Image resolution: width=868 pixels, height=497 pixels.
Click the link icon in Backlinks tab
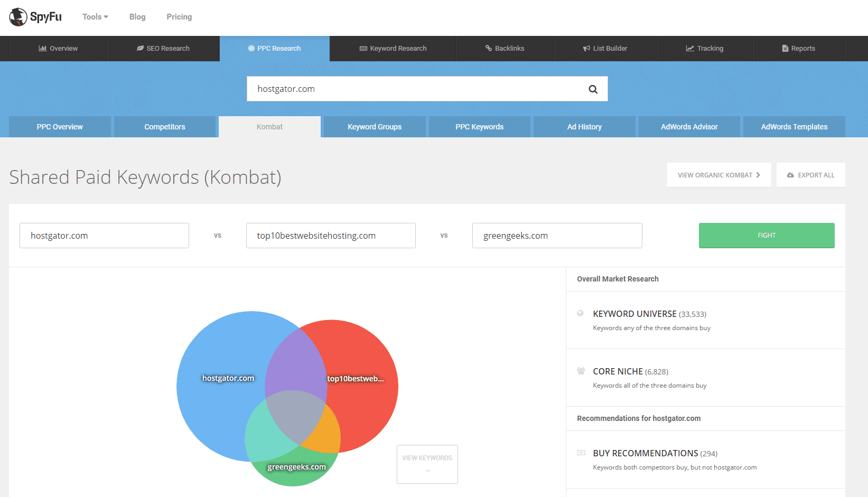(x=489, y=49)
